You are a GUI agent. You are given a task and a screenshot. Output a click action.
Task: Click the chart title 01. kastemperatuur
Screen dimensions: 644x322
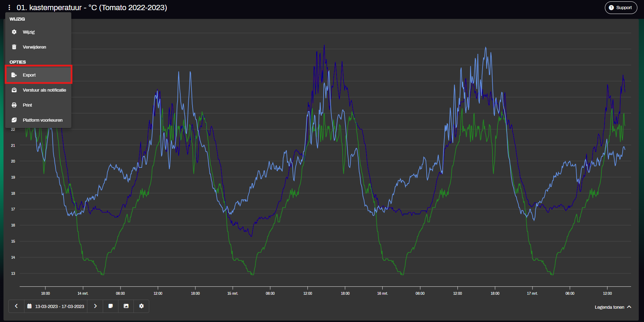pyautogui.click(x=92, y=8)
